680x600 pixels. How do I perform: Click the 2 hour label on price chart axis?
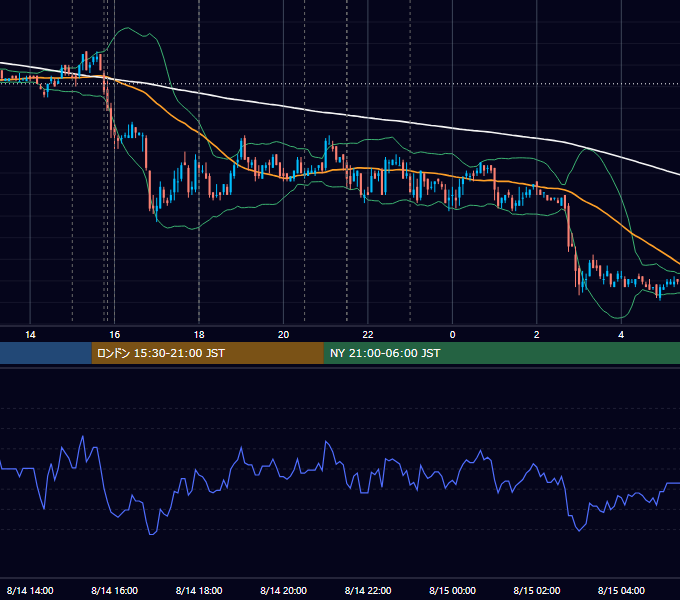point(536,335)
